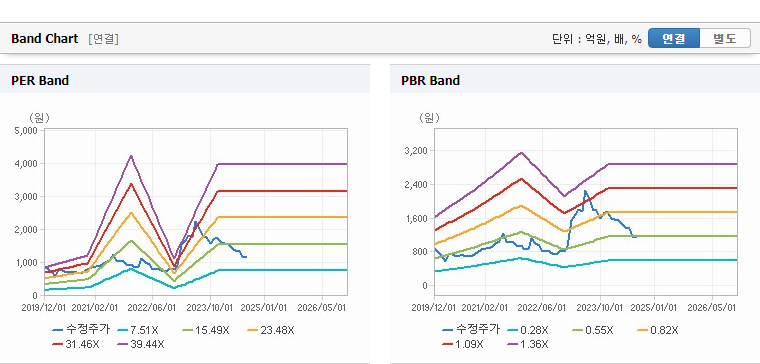The width and height of the screenshot is (760, 364).
Task: Click the PER Band title
Action: tap(40, 80)
